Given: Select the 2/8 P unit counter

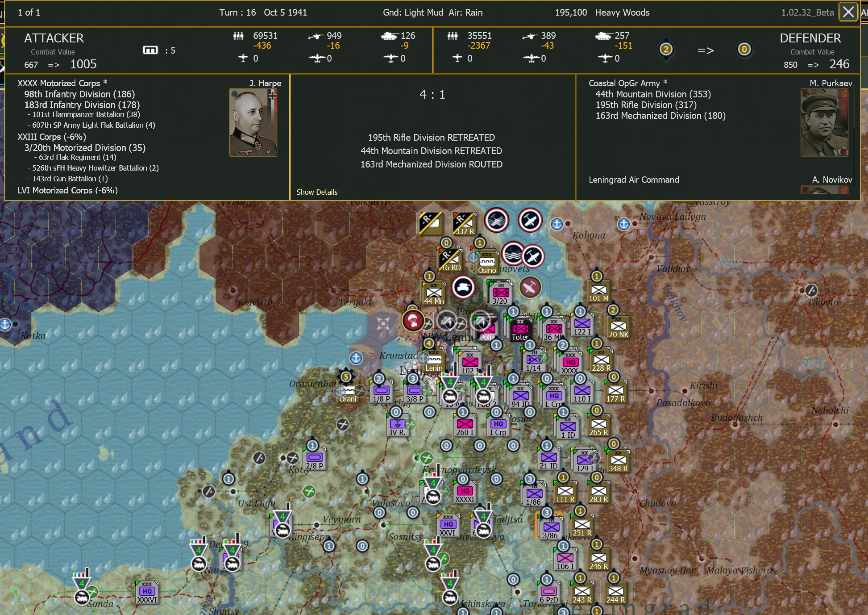Looking at the screenshot, I should [x=314, y=459].
